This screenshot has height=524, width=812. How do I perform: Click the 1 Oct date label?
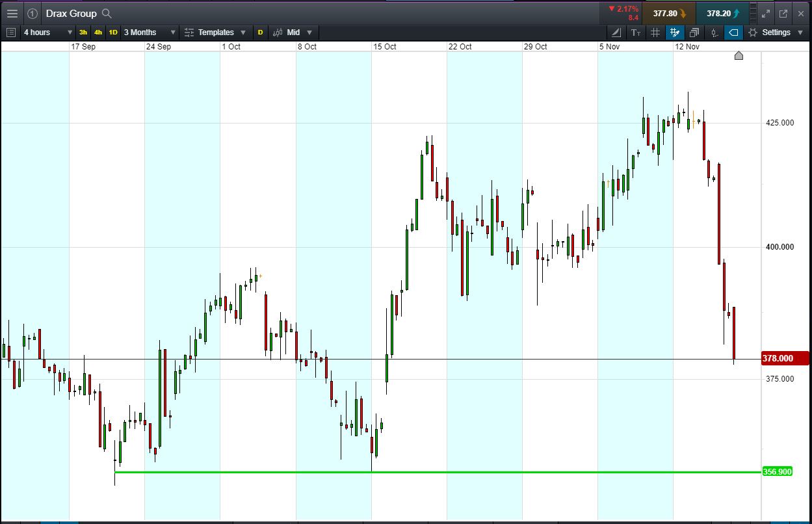tap(231, 46)
